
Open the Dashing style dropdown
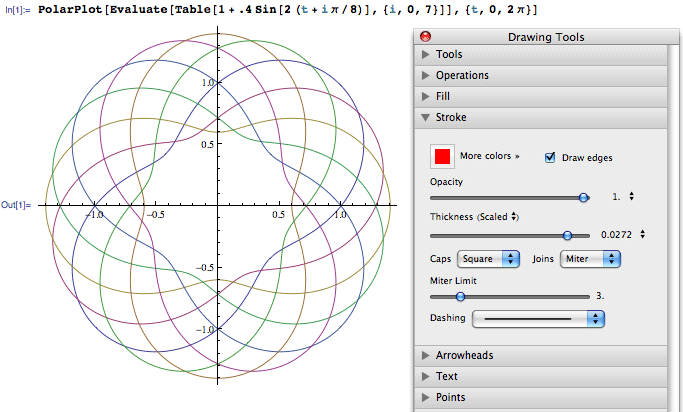point(539,319)
